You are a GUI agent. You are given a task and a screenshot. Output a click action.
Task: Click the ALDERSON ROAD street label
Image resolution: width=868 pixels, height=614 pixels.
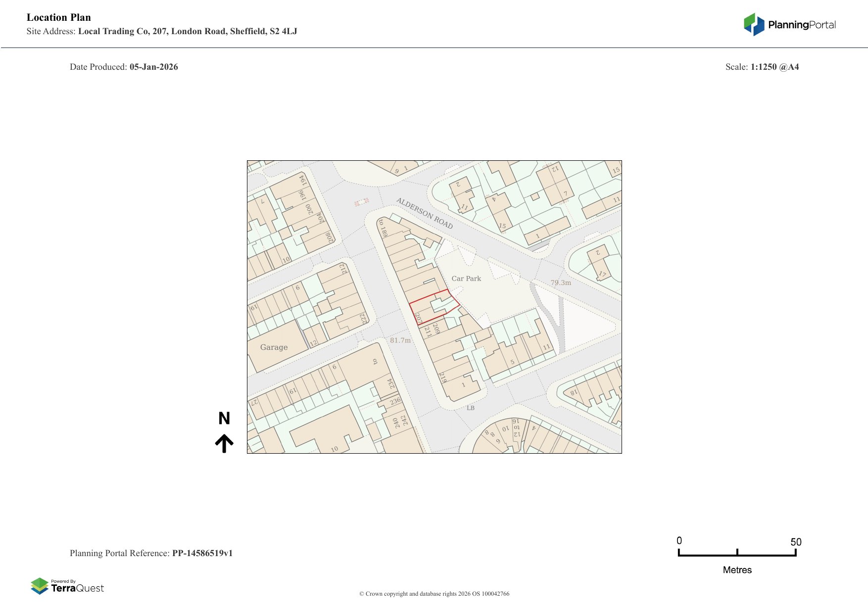pyautogui.click(x=425, y=213)
